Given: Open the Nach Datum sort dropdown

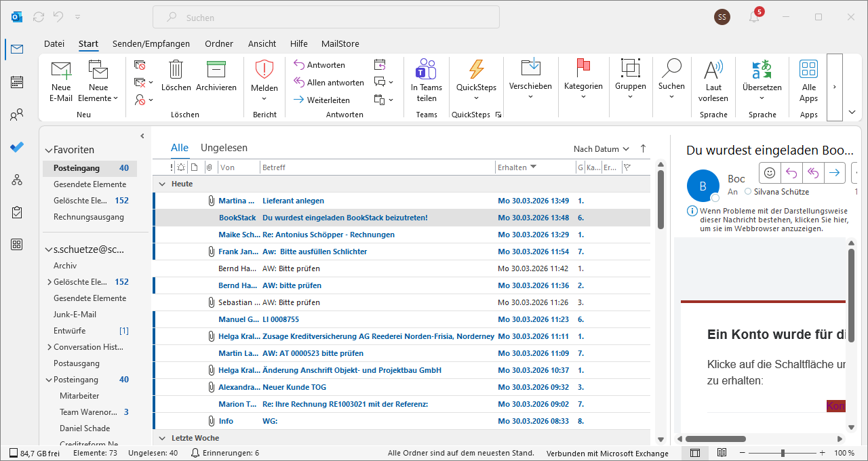Looking at the screenshot, I should (601, 149).
